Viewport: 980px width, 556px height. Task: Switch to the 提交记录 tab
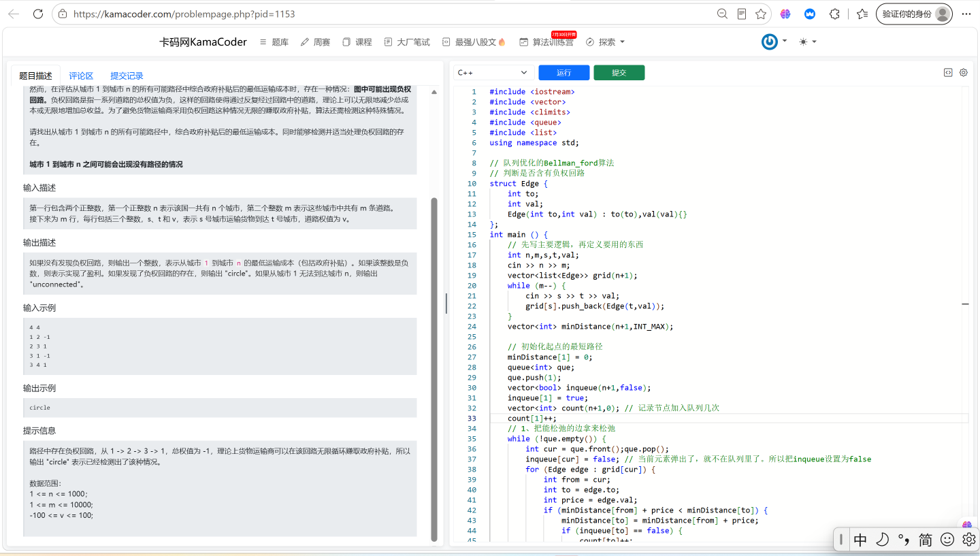pos(127,76)
